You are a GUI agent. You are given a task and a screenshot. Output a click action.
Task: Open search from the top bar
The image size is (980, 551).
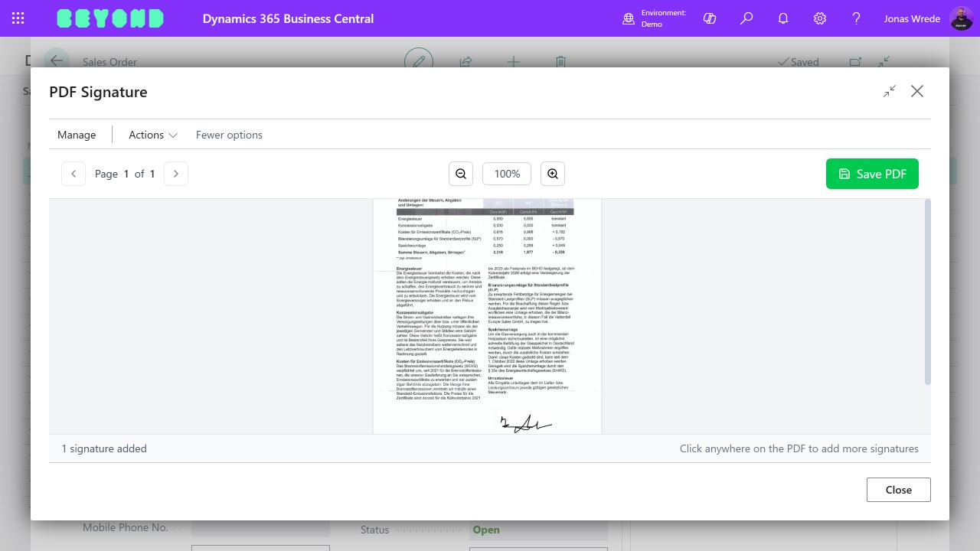pyautogui.click(x=746, y=18)
